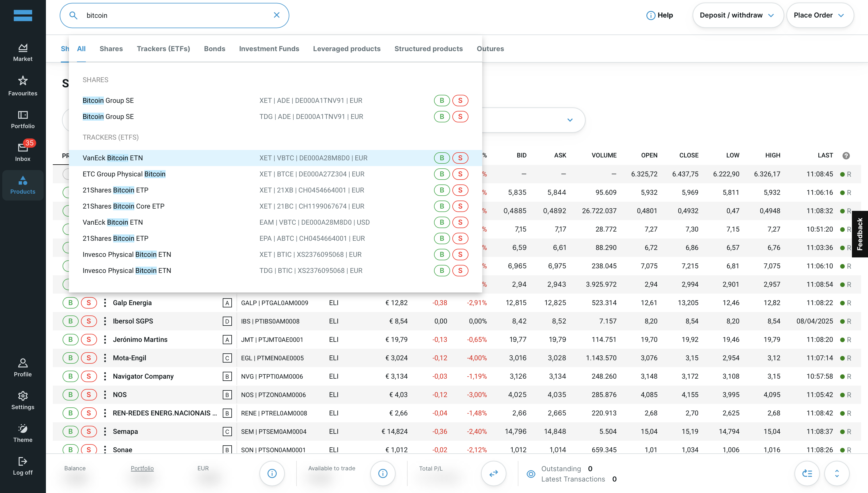
Task: Open the Favourites star icon in sidebar
Action: click(23, 85)
